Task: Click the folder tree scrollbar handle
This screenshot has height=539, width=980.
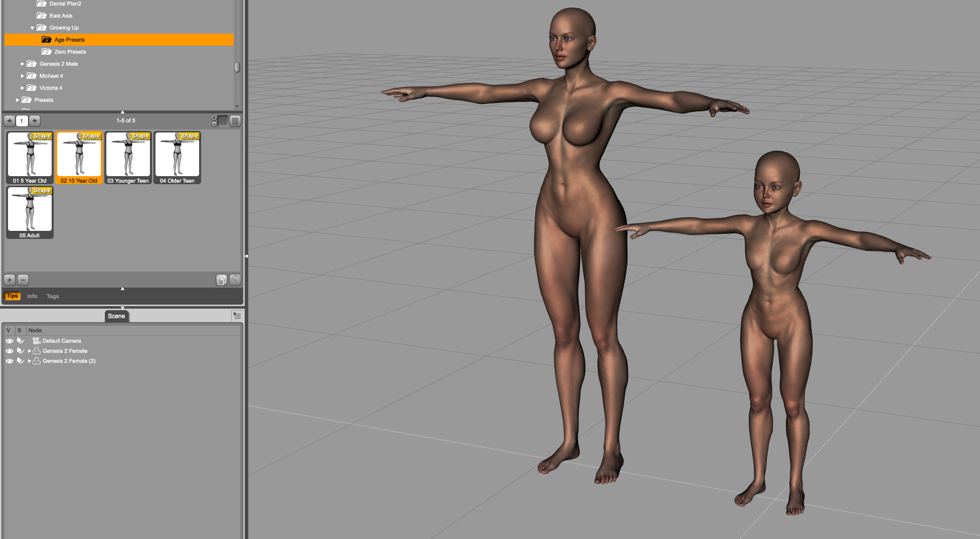Action: click(237, 67)
